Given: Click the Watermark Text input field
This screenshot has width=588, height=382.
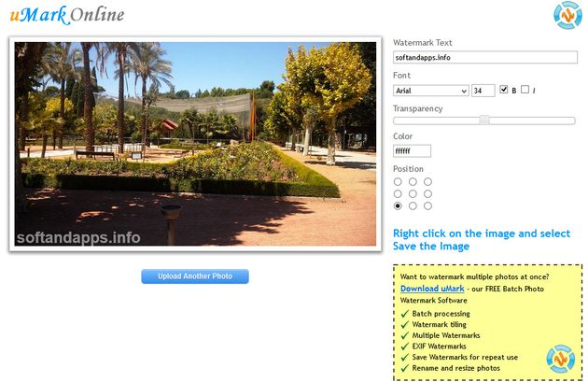Looking at the screenshot, I should (x=484, y=57).
